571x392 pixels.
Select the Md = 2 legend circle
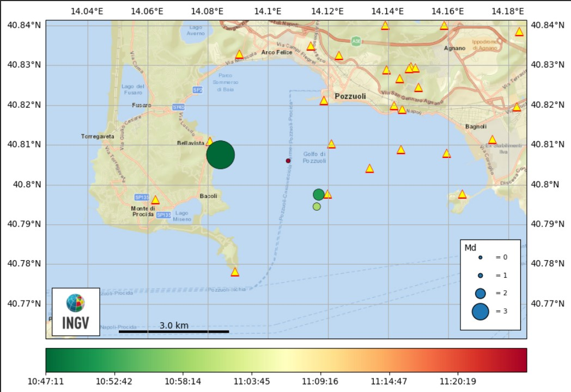pyautogui.click(x=480, y=293)
